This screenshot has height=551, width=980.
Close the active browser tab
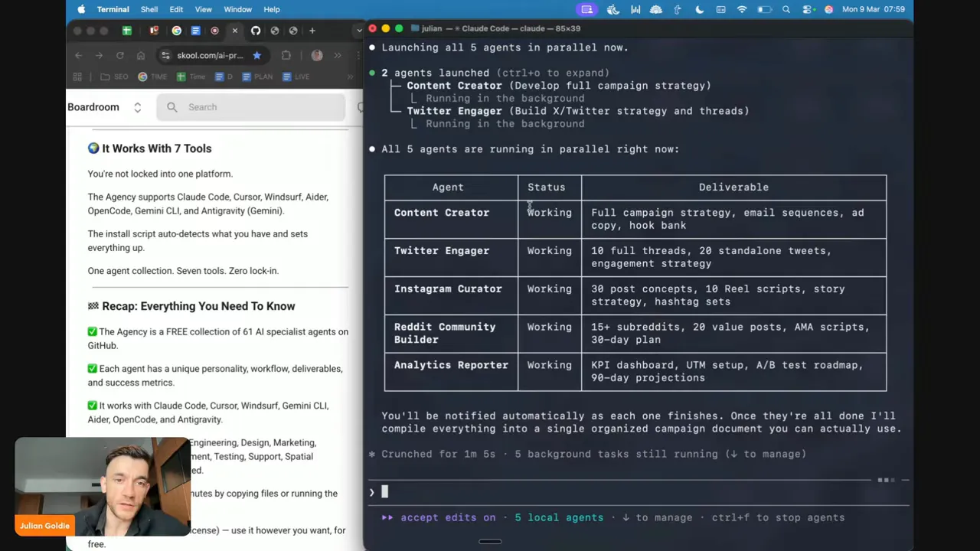235,31
